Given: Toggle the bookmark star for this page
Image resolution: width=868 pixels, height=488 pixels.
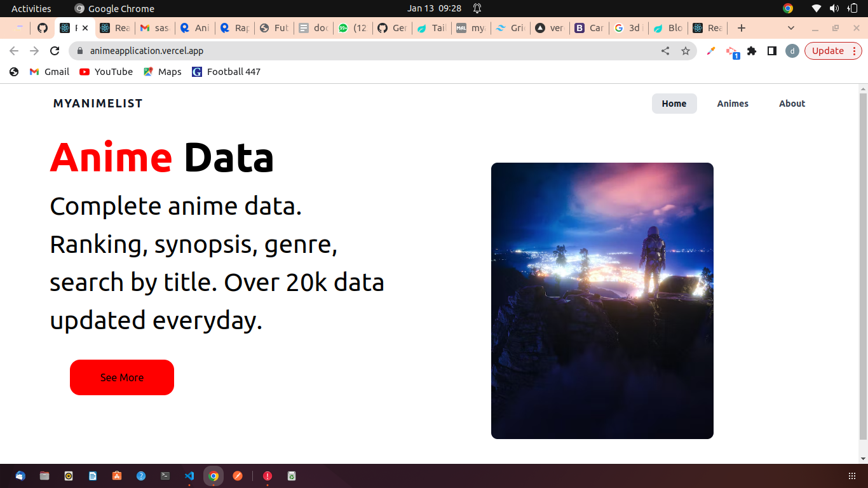Looking at the screenshot, I should tap(686, 51).
